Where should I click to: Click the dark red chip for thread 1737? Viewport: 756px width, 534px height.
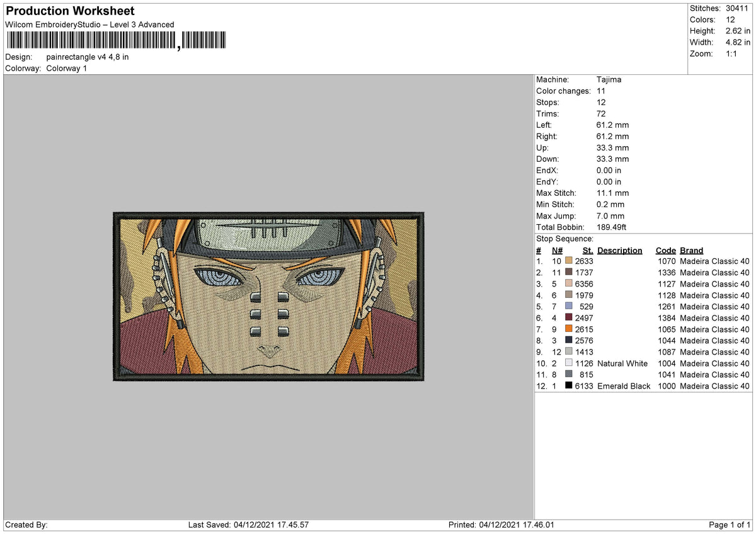pyautogui.click(x=570, y=272)
